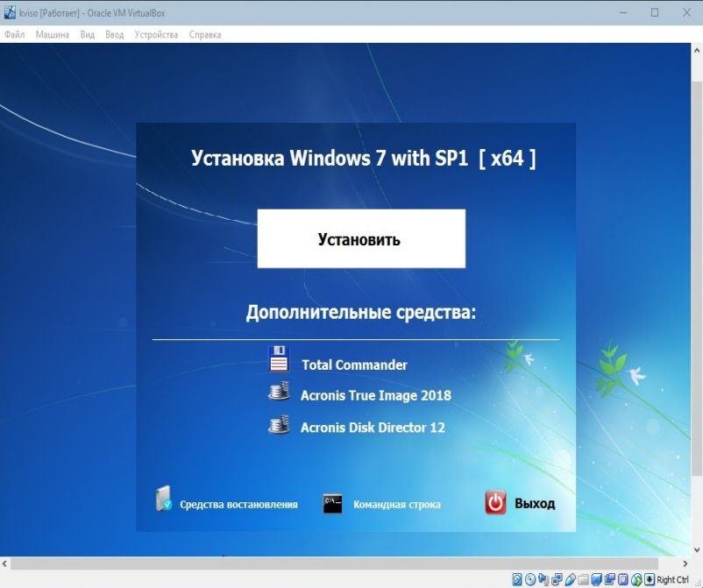Click the mouse integration status icon

[636, 579]
